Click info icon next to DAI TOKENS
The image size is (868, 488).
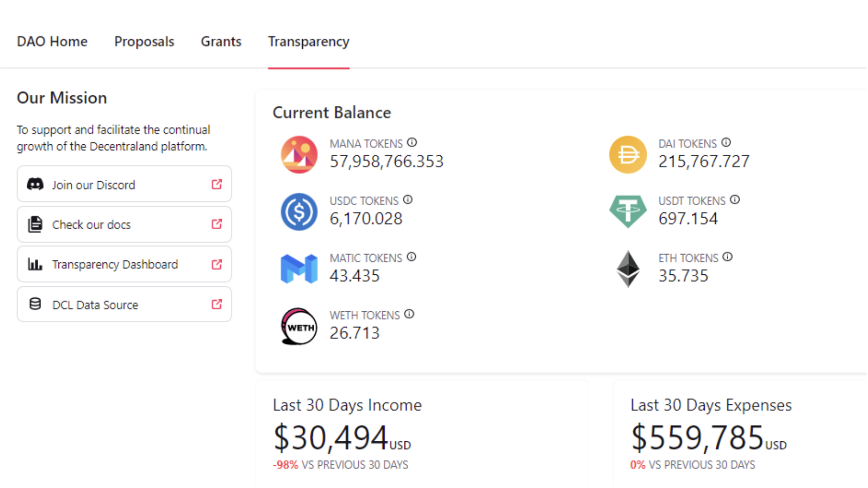(726, 142)
